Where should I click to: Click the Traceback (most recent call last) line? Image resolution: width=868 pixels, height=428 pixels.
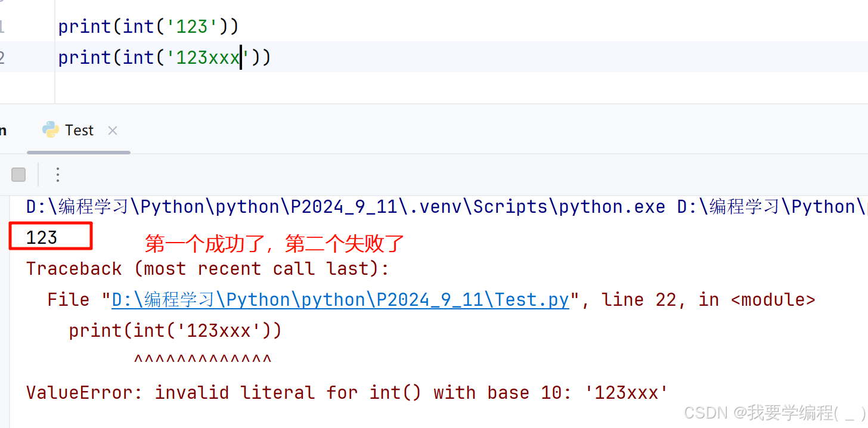(207, 269)
